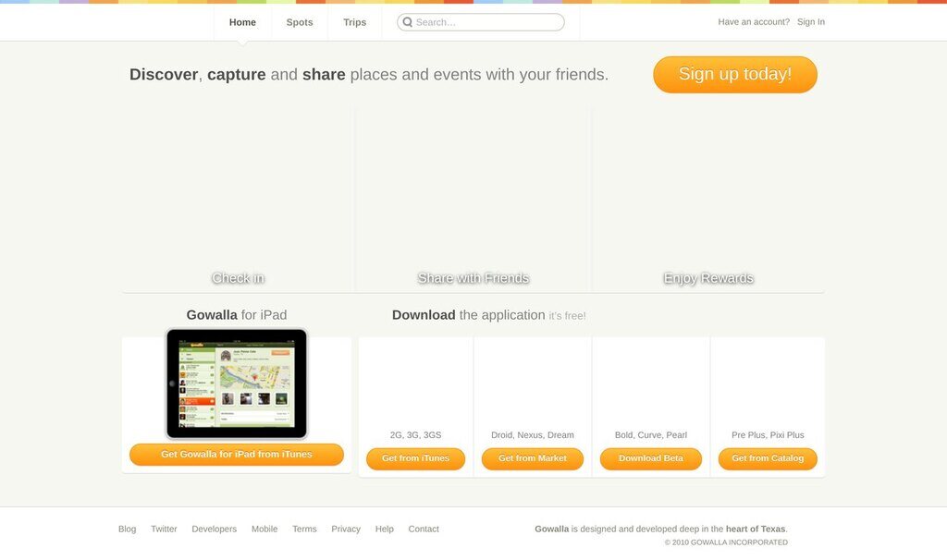The width and height of the screenshot is (947, 560).
Task: Click the Download the application heading
Action: 488,315
